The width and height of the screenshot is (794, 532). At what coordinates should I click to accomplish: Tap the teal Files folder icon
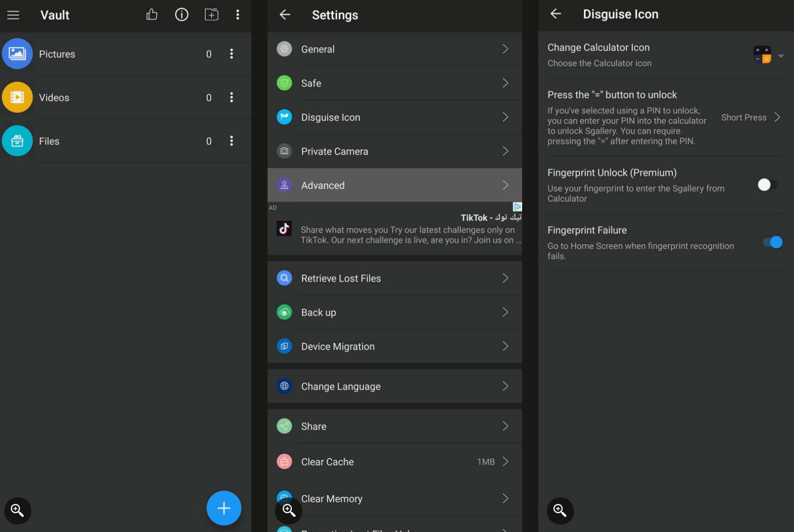[x=17, y=141]
